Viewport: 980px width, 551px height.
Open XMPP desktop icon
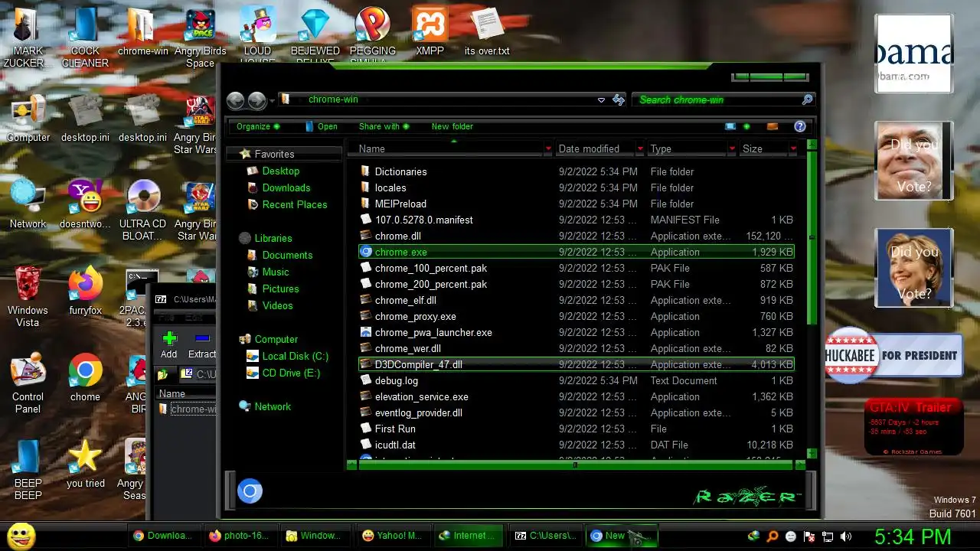coord(430,24)
